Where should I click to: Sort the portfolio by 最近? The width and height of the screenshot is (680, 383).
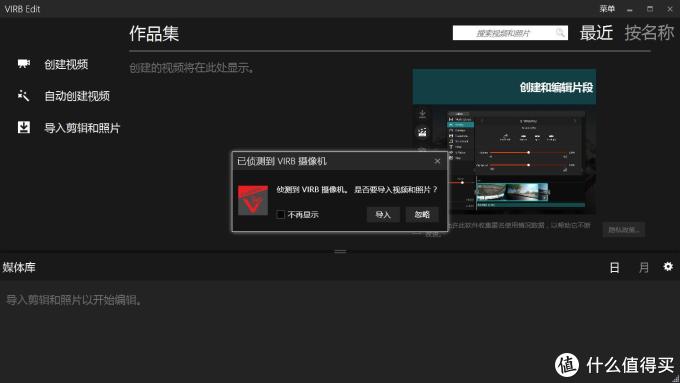[596, 33]
